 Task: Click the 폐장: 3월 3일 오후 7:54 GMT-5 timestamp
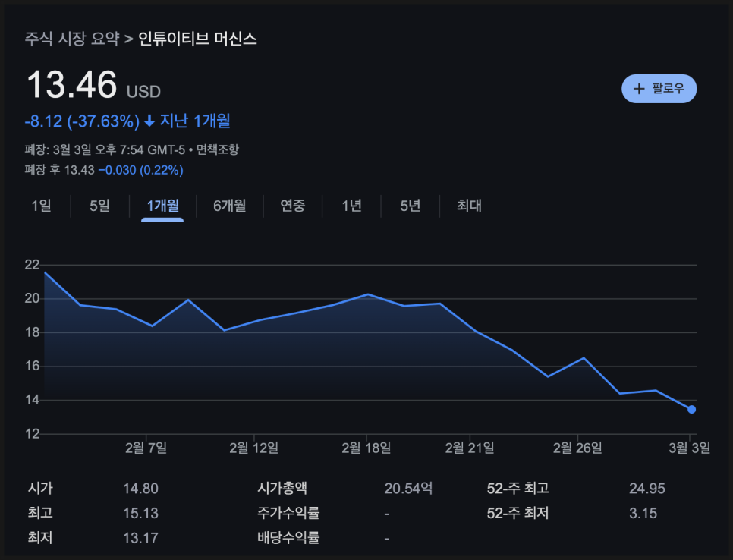tap(105, 149)
